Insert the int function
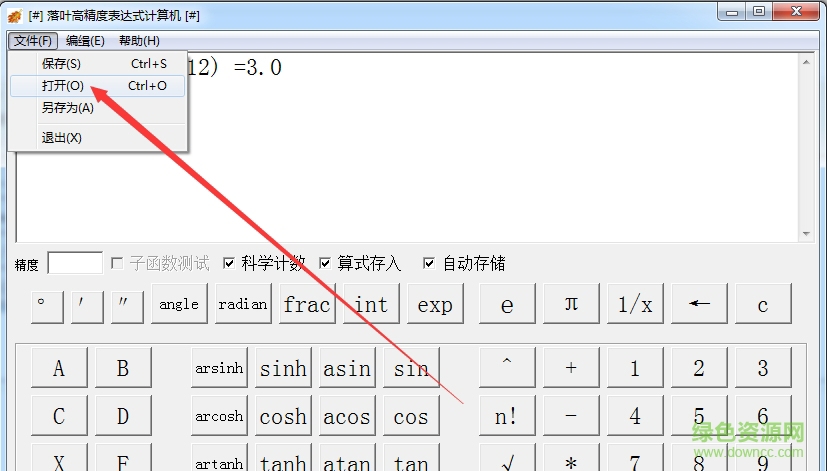Image resolution: width=827 pixels, height=471 pixels. point(371,303)
